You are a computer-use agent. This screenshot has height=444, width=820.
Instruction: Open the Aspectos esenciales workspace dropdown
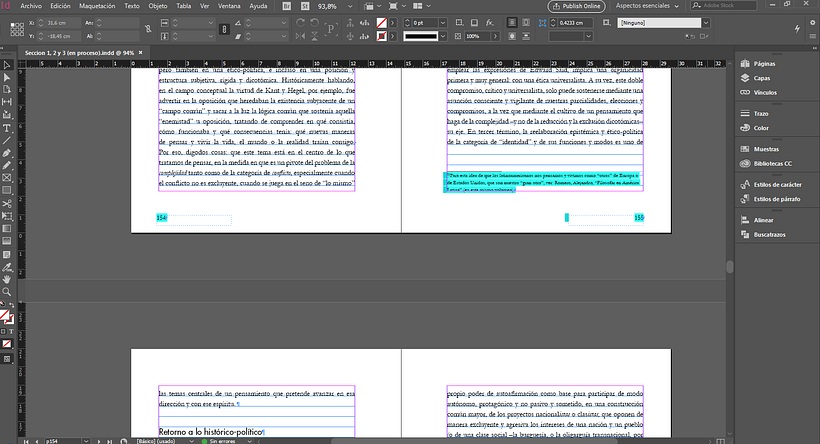(647, 6)
